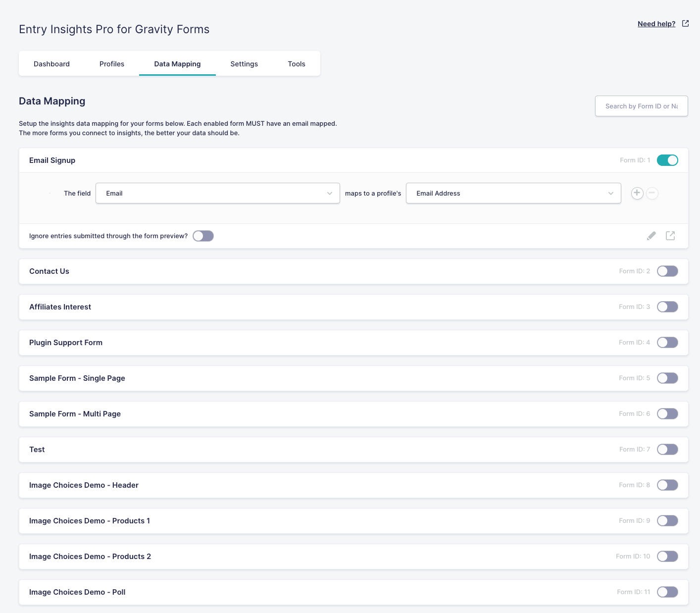Switch on the Test form toggle
Image resolution: width=700 pixels, height=613 pixels.
click(667, 449)
